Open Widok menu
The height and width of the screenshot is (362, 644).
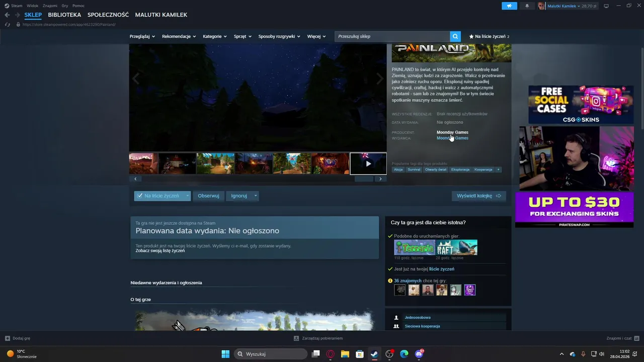33,6
